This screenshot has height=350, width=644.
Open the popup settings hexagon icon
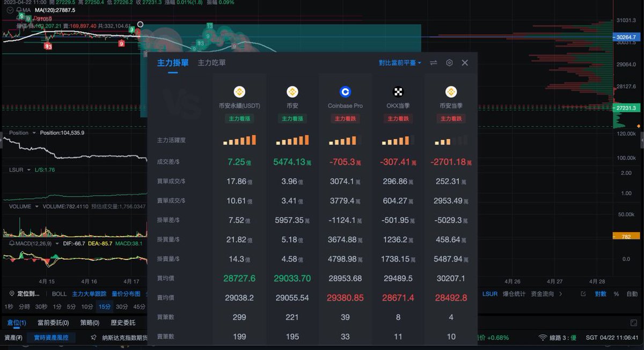pos(449,63)
